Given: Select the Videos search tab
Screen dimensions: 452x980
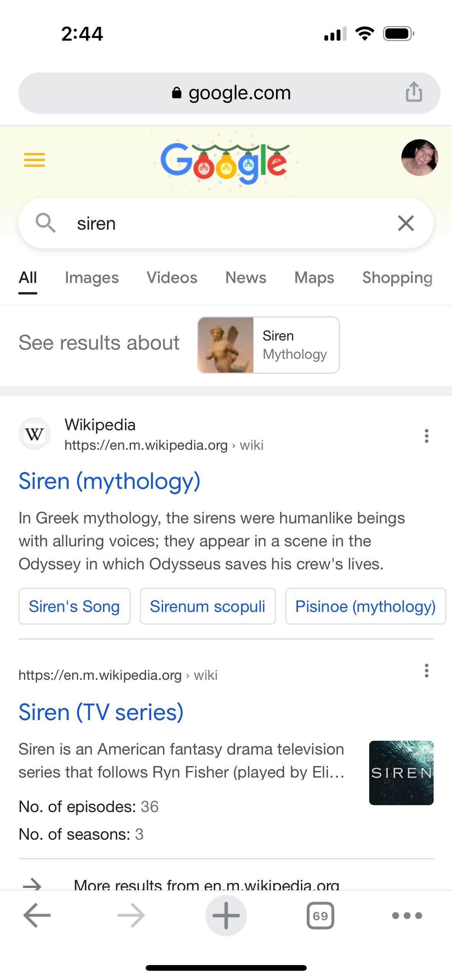Looking at the screenshot, I should (172, 278).
